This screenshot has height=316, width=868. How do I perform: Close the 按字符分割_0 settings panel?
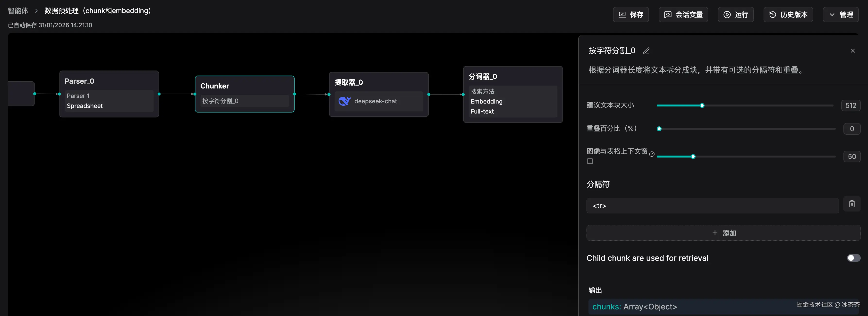click(x=852, y=51)
